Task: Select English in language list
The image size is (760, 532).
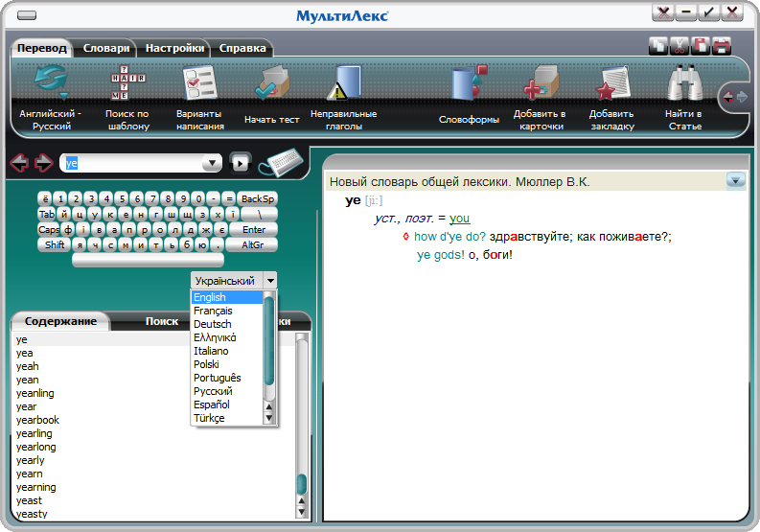Action: click(227, 297)
